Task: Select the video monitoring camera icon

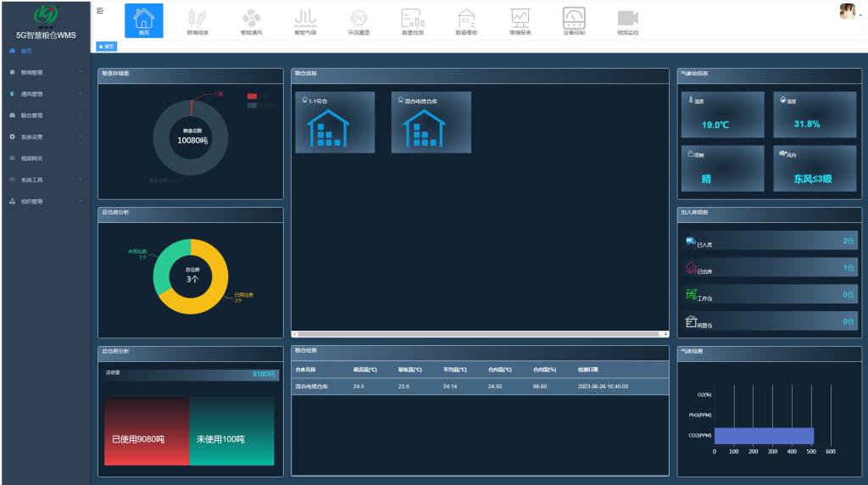Action: [x=626, y=20]
